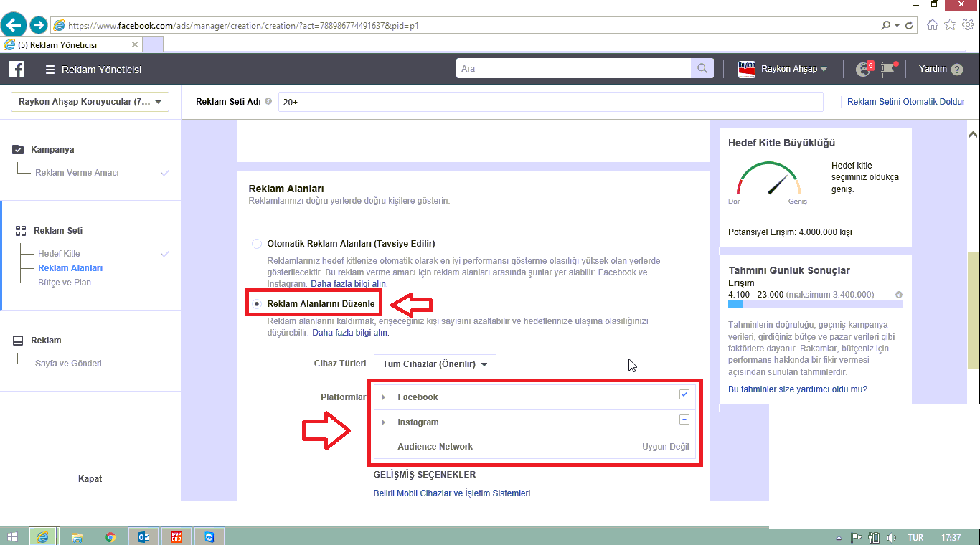Go to Hedef Kitle in sidebar
The image size is (980, 545).
[x=59, y=254]
